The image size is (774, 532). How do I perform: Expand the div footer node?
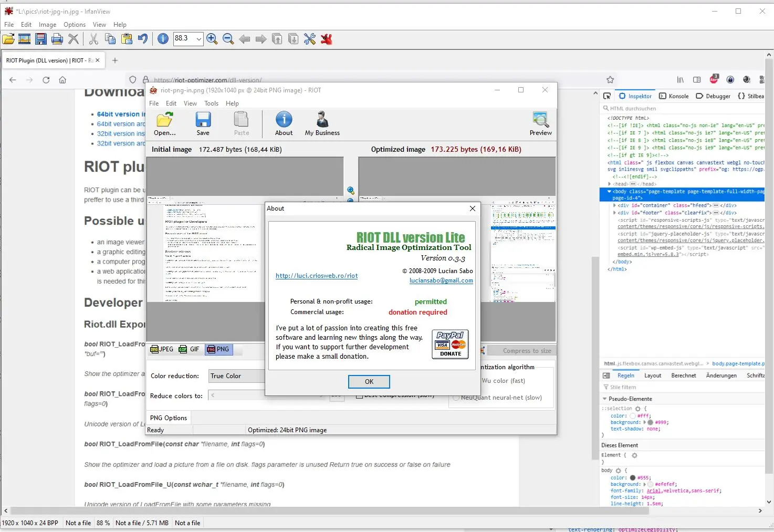614,213
